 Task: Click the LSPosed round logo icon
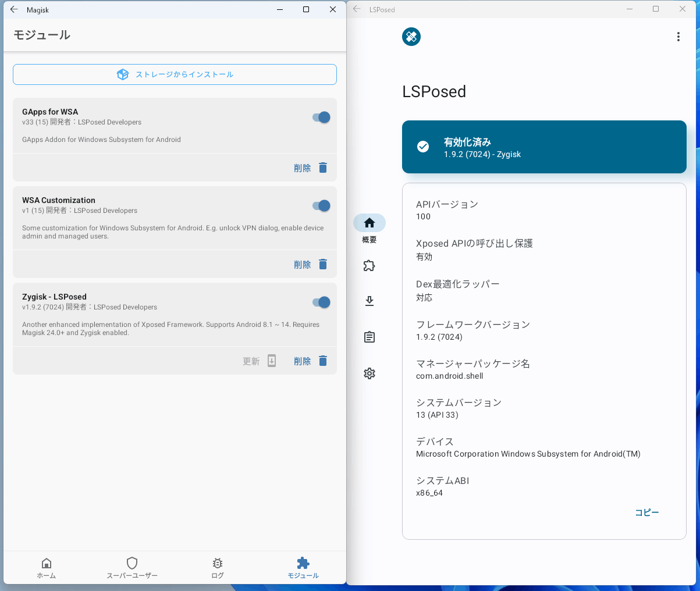tap(411, 37)
